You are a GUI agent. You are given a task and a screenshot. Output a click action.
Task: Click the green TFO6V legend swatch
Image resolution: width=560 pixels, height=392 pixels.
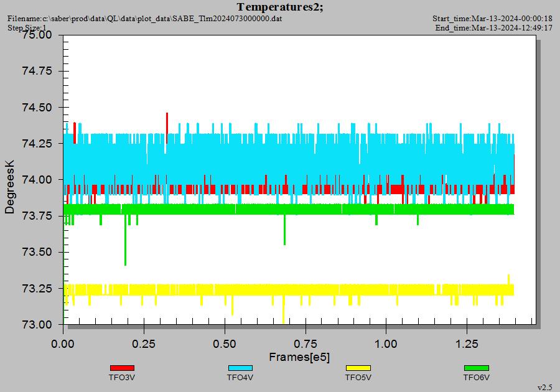(x=477, y=368)
